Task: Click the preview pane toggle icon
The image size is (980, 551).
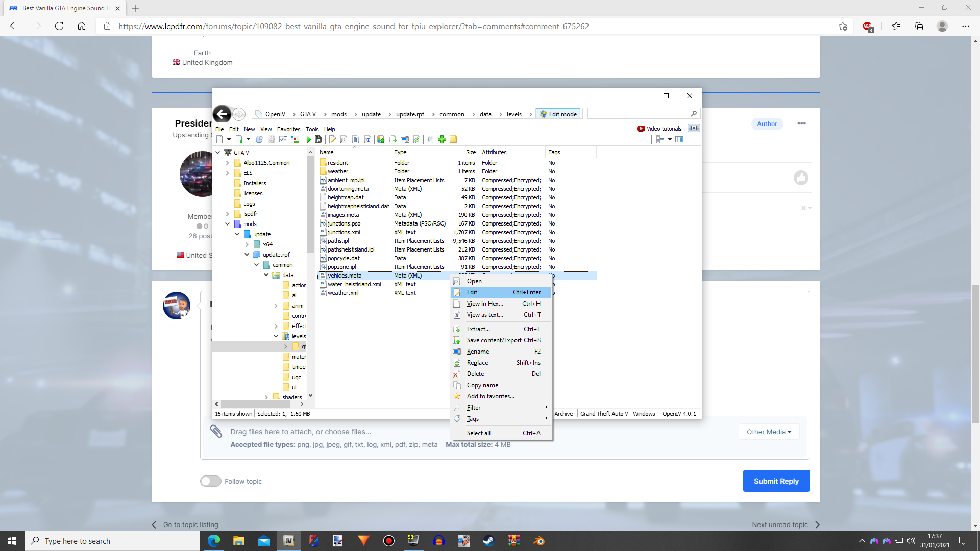Action: coord(679,139)
